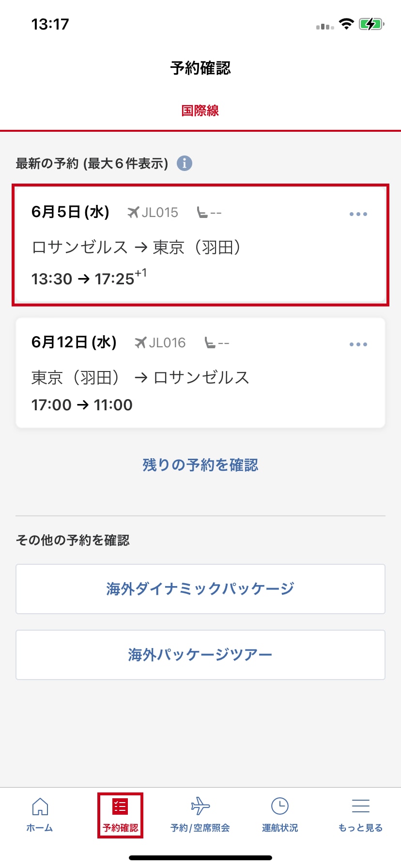Tap the ホーム house icon
Screen dimensions: 401x868
point(40,806)
